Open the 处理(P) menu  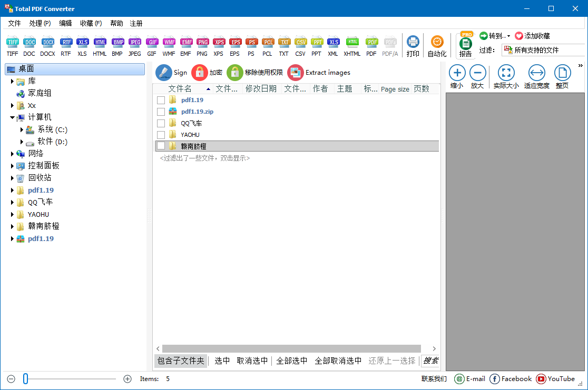click(x=40, y=23)
